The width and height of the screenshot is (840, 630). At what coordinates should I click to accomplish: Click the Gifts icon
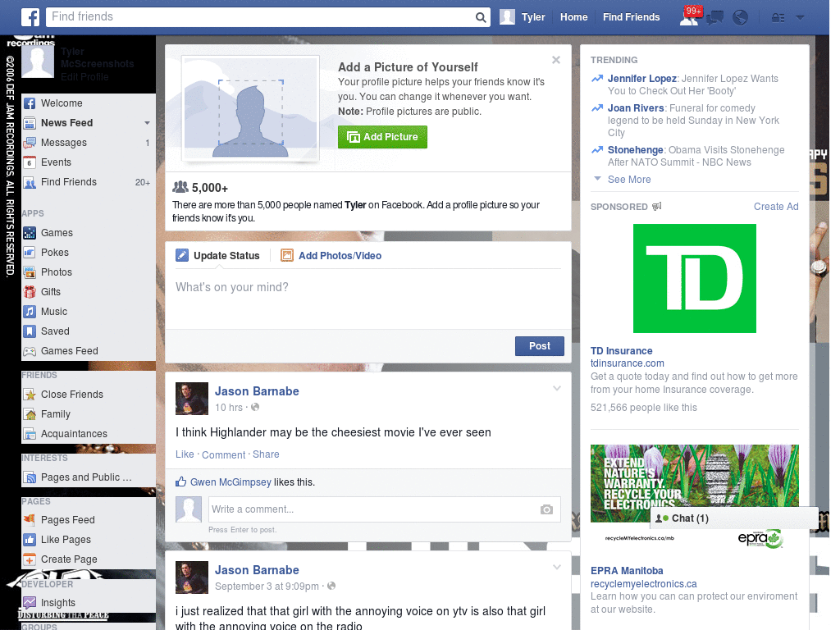[30, 292]
